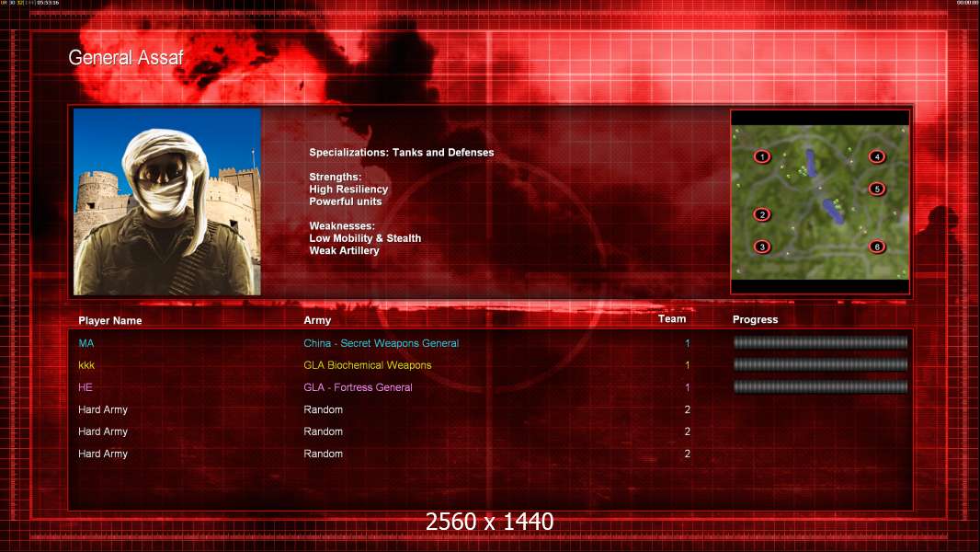Viewport: 980px width, 552px height.
Task: Click the General Assaf portrait image
Action: [x=167, y=201]
